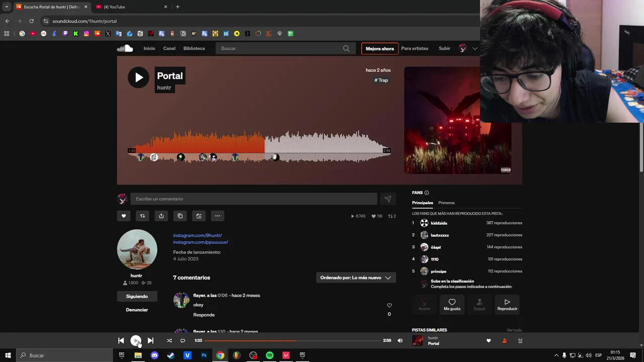
Task: Open a new browser tab with plus
Action: point(178,7)
